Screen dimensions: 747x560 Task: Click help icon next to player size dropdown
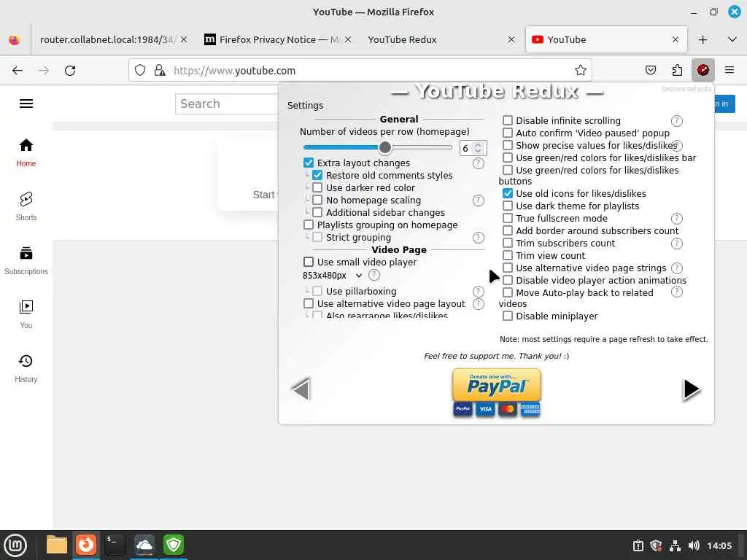click(374, 275)
